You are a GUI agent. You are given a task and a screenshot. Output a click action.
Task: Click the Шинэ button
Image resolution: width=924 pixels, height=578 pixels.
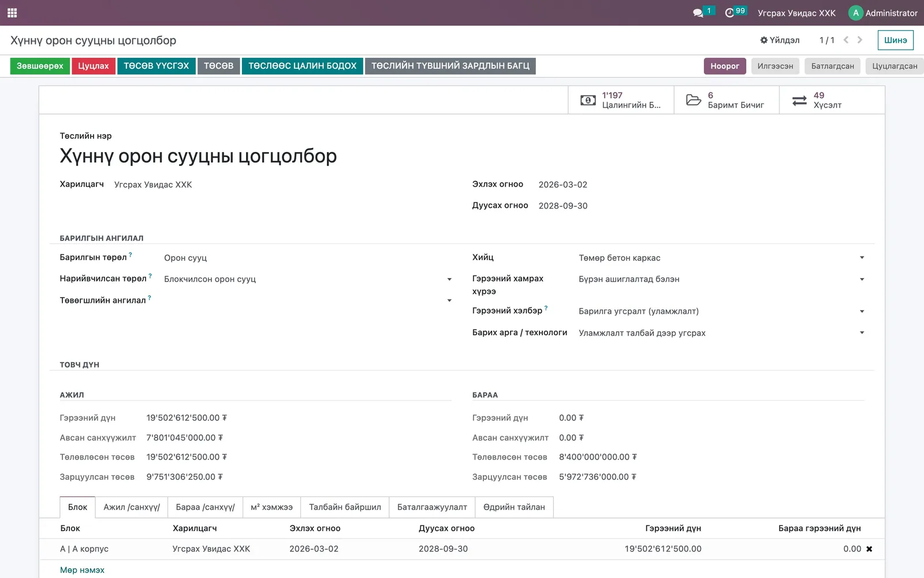896,40
